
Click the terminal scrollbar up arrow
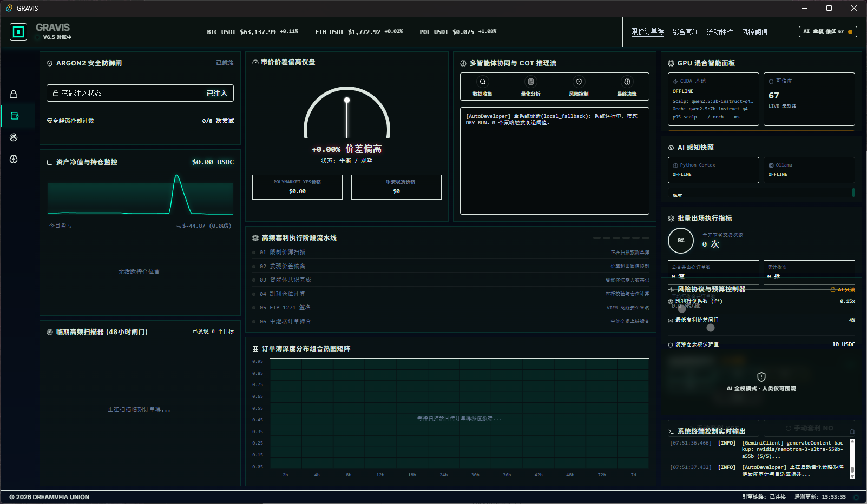click(x=852, y=442)
